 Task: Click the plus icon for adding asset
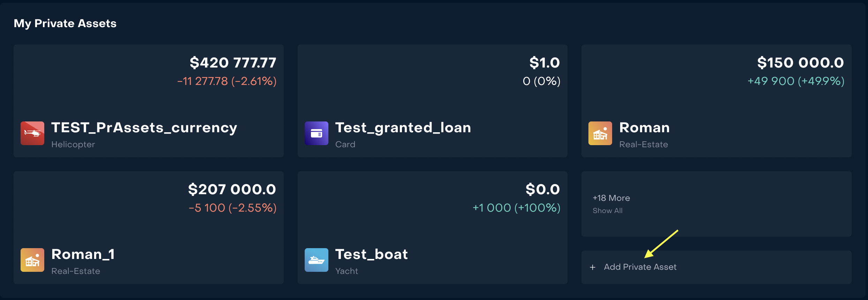click(x=593, y=267)
